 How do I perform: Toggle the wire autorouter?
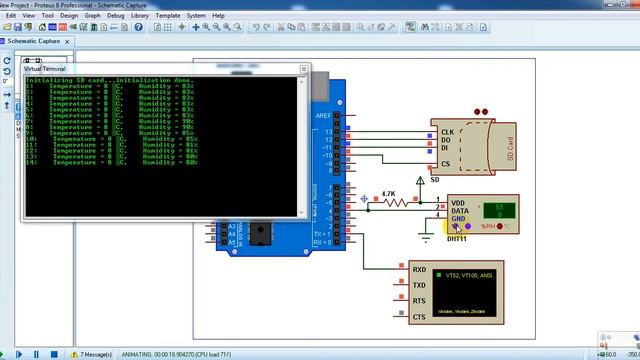tap(410, 27)
